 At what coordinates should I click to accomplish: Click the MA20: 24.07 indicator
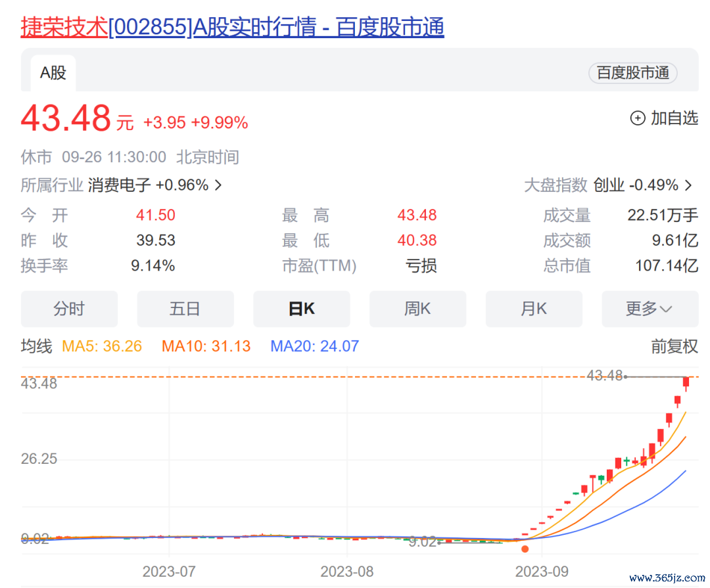315,346
